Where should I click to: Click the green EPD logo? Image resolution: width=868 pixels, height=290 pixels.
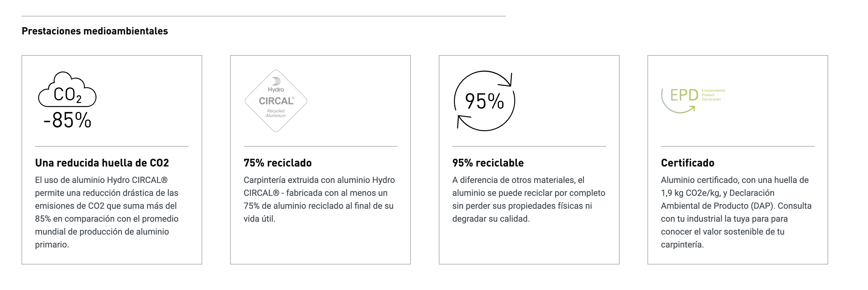[x=693, y=100]
